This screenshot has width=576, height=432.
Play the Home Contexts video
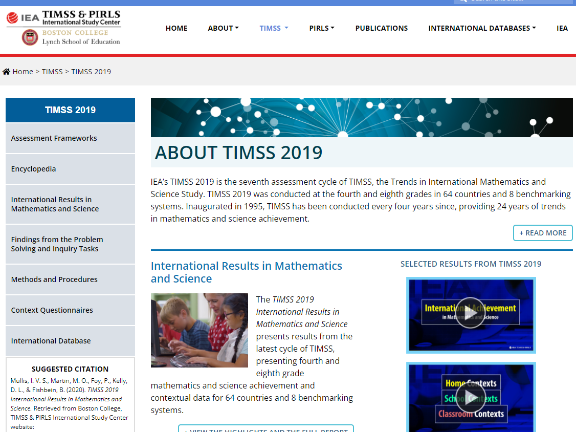(x=471, y=397)
